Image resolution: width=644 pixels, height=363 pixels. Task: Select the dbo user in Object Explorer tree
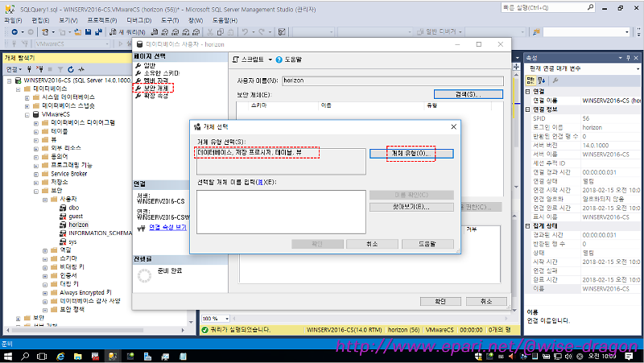[x=74, y=208]
